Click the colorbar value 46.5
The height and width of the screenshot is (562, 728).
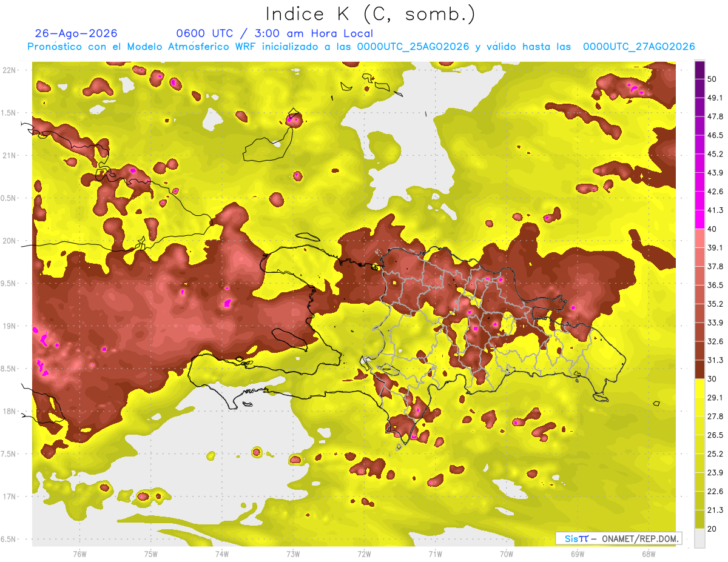pyautogui.click(x=715, y=135)
